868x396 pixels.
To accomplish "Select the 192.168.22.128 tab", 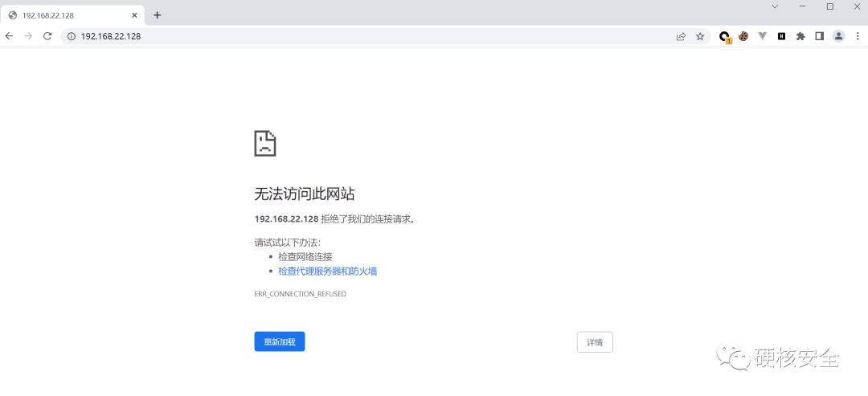I will coord(73,15).
